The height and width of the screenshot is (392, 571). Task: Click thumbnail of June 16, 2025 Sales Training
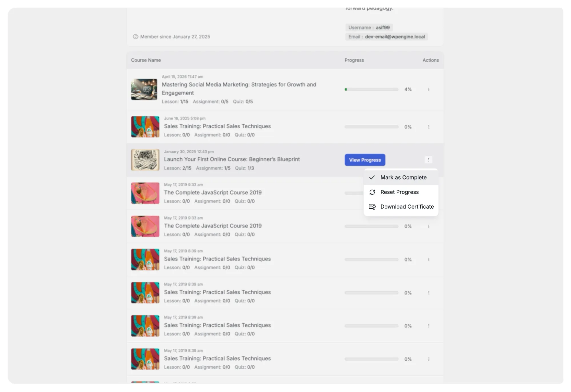[x=145, y=127]
